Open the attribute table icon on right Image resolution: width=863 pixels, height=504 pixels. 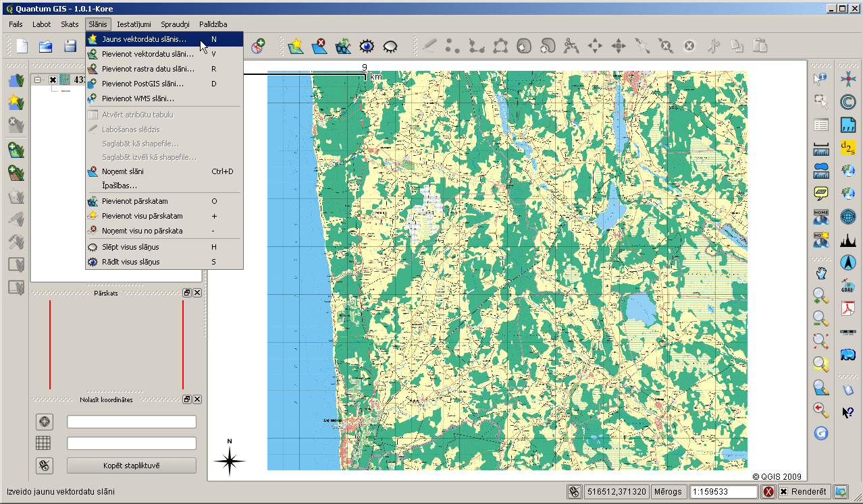(x=820, y=125)
